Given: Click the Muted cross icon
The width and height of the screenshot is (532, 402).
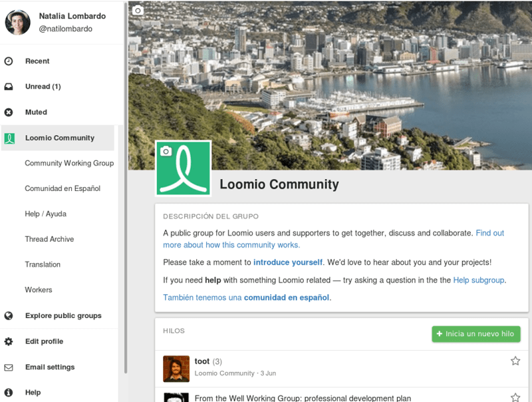Looking at the screenshot, I should (9, 112).
